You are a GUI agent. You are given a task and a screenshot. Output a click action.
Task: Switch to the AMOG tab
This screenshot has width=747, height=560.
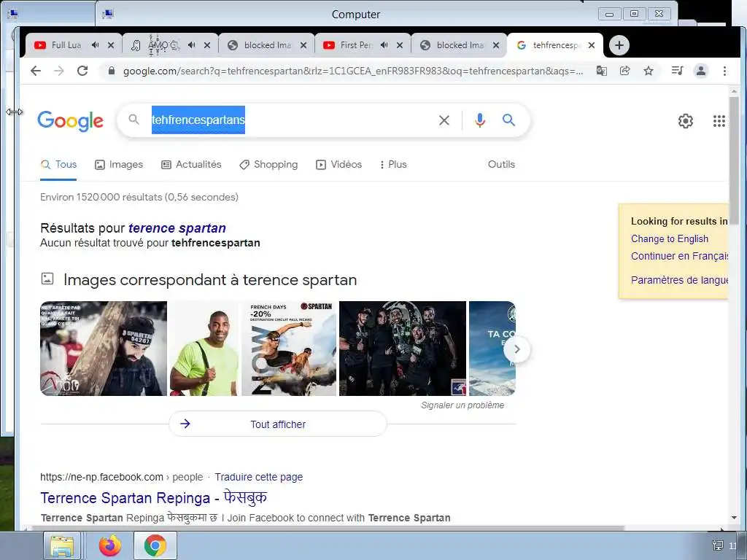162,45
